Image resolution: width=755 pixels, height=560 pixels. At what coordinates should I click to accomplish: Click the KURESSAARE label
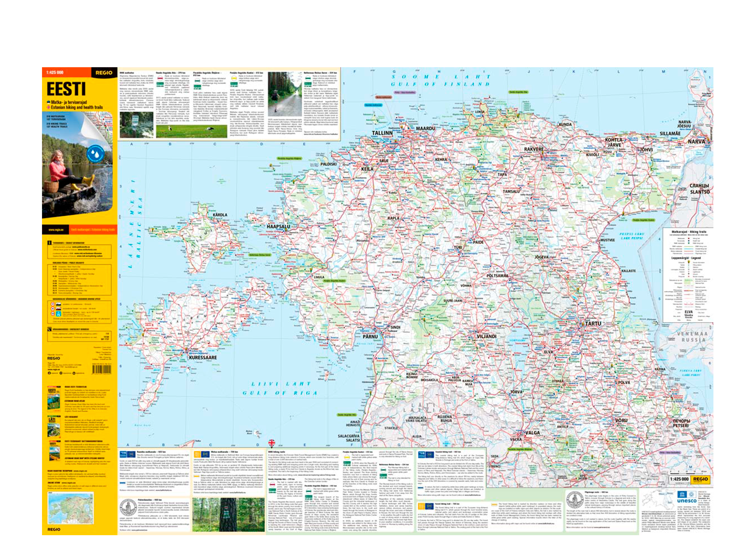(x=203, y=357)
